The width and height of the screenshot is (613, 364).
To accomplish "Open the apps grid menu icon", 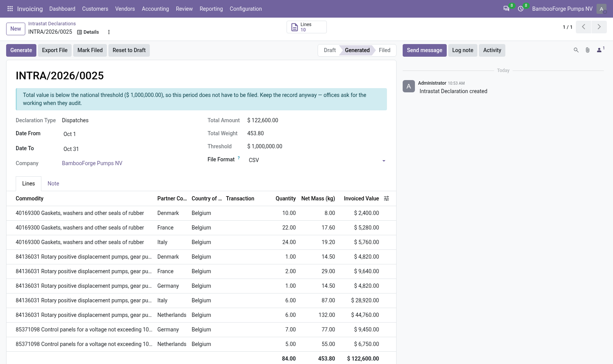I will pyautogui.click(x=10, y=8).
